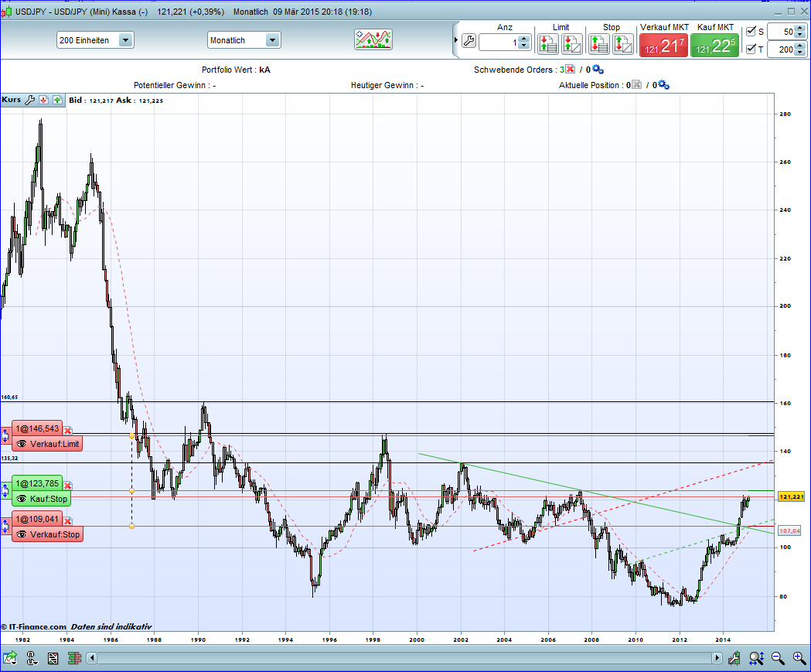Image resolution: width=811 pixels, height=672 pixels.
Task: Open Kurs wrench settings icon
Action: (x=30, y=100)
